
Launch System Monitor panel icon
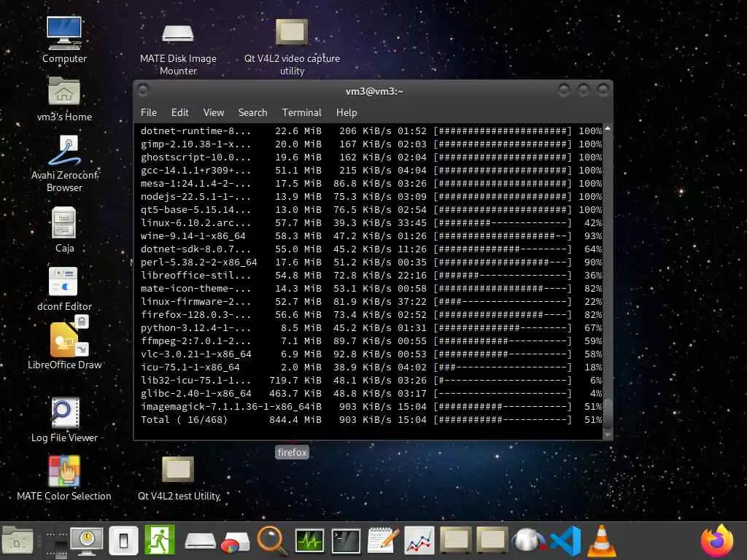(309, 541)
